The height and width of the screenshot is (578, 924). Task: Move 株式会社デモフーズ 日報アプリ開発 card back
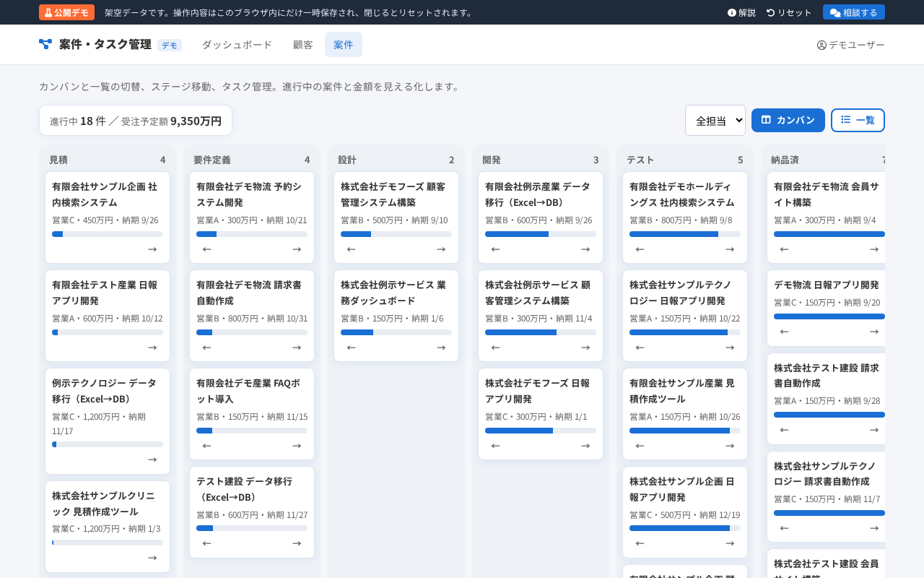click(496, 446)
